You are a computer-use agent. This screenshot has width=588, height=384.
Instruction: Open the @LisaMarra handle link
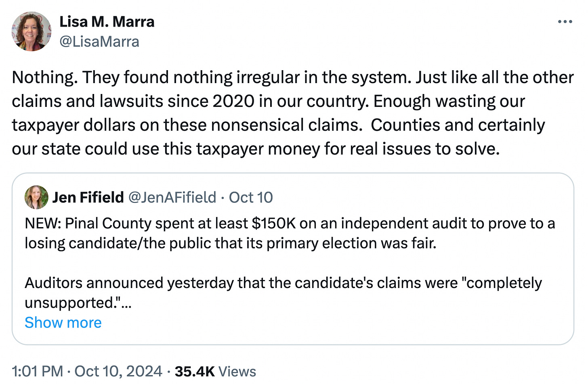[x=99, y=42]
